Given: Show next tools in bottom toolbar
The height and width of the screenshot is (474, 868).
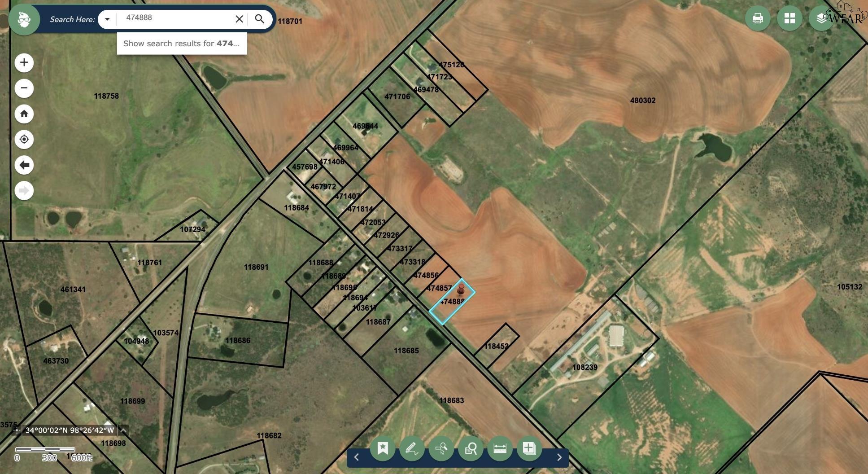Looking at the screenshot, I should [x=559, y=457].
